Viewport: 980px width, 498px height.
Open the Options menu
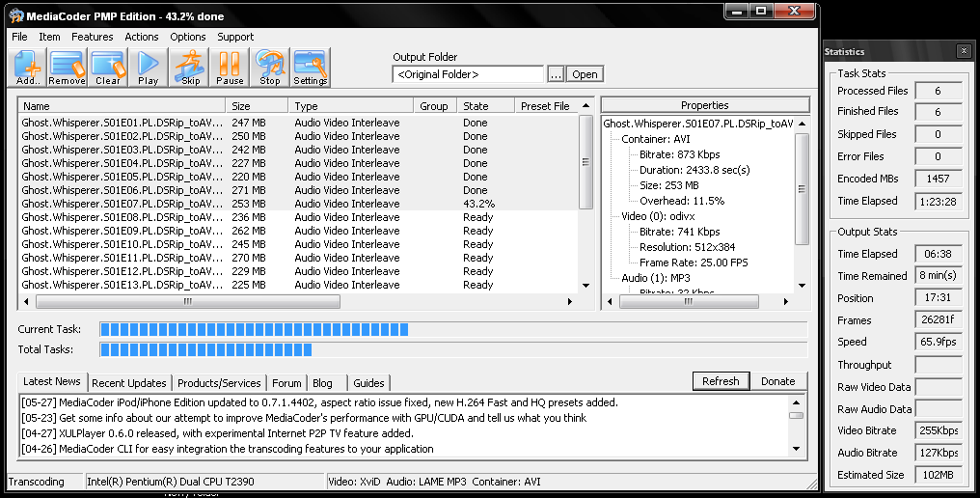[x=187, y=37]
